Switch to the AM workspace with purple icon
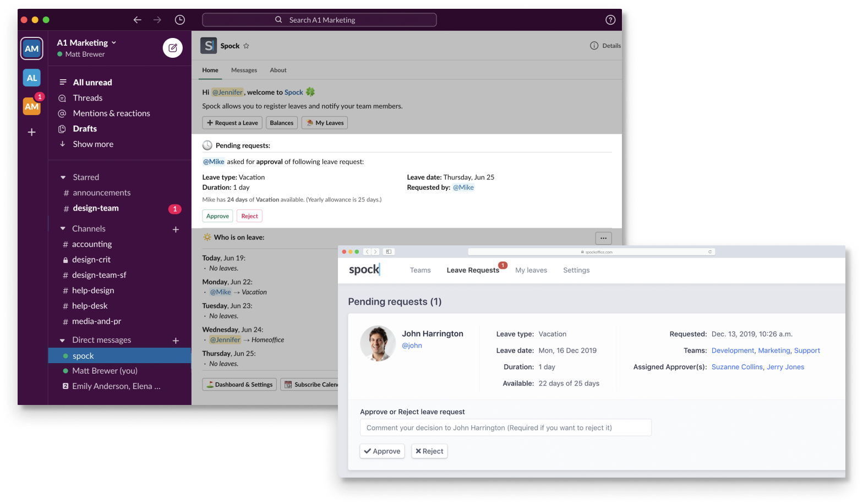 click(x=32, y=48)
